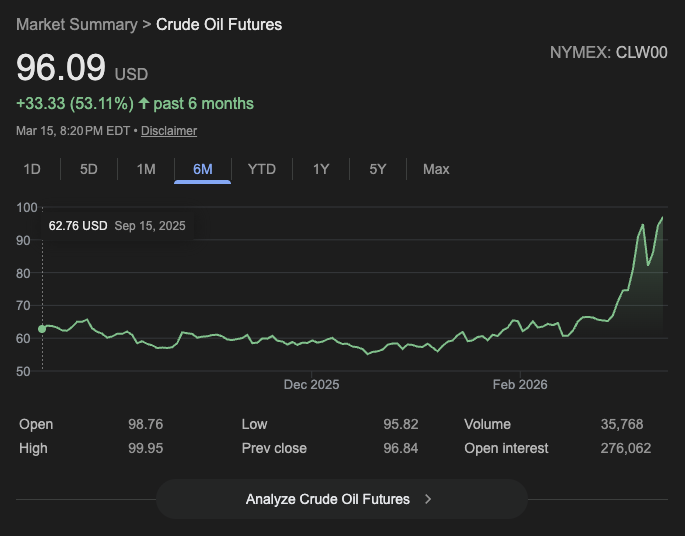Switch to the 1Y range tab
The height and width of the screenshot is (536, 685).
[320, 169]
